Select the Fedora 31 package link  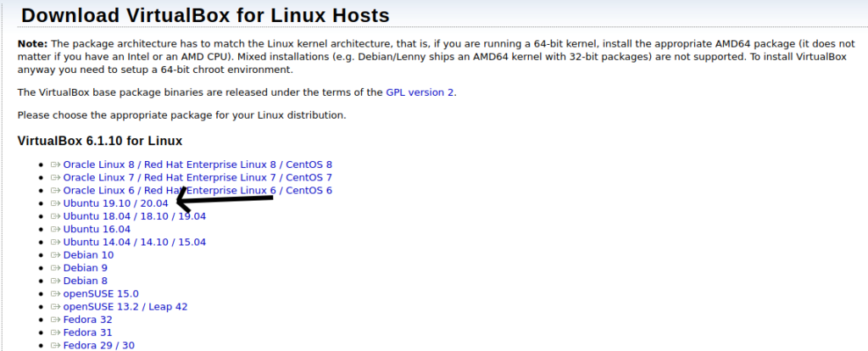87,332
